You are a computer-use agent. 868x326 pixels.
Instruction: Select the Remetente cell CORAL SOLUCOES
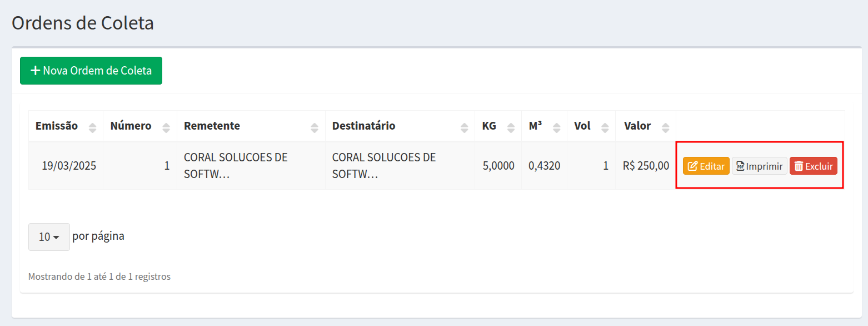tap(236, 166)
